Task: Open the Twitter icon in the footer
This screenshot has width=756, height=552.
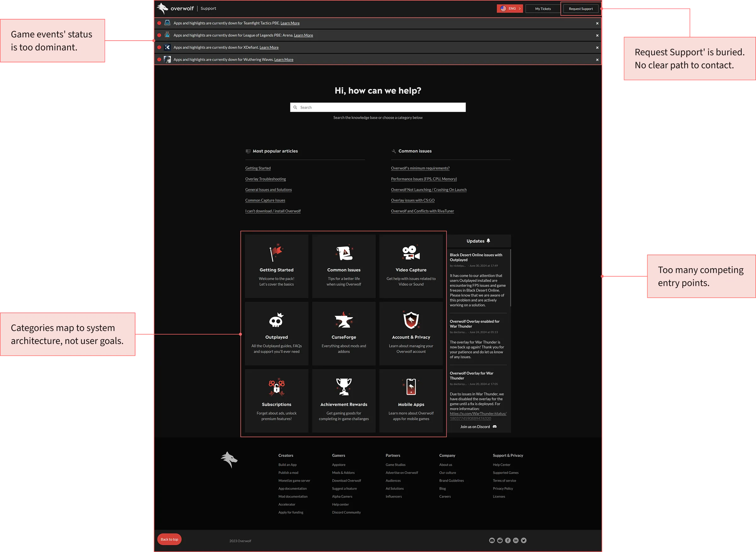Action: tap(524, 540)
